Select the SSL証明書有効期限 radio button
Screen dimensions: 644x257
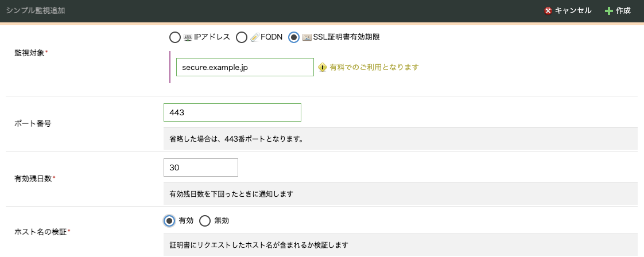[x=294, y=37]
